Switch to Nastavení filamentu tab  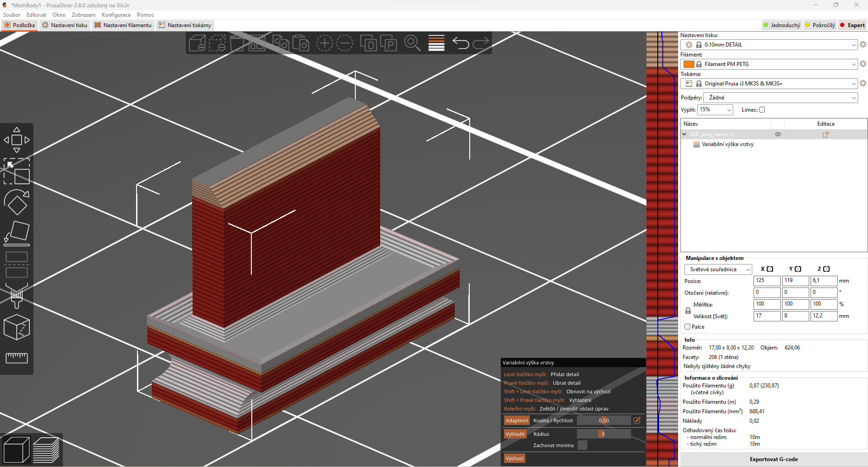(x=123, y=25)
